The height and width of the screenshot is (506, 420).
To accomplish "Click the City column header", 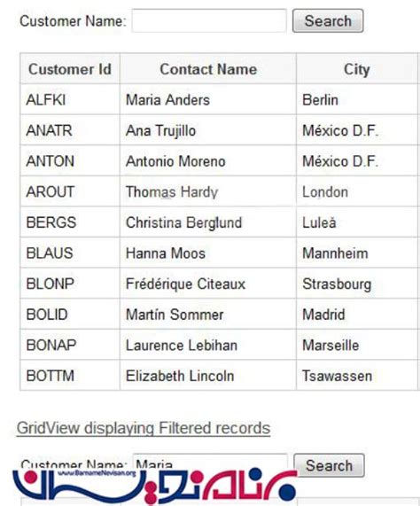I will [357, 69].
